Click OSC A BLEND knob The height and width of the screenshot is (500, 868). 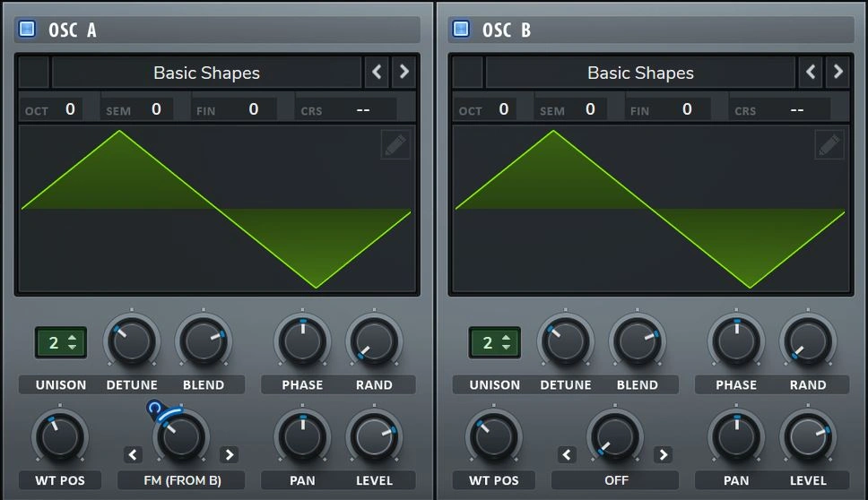pos(204,341)
